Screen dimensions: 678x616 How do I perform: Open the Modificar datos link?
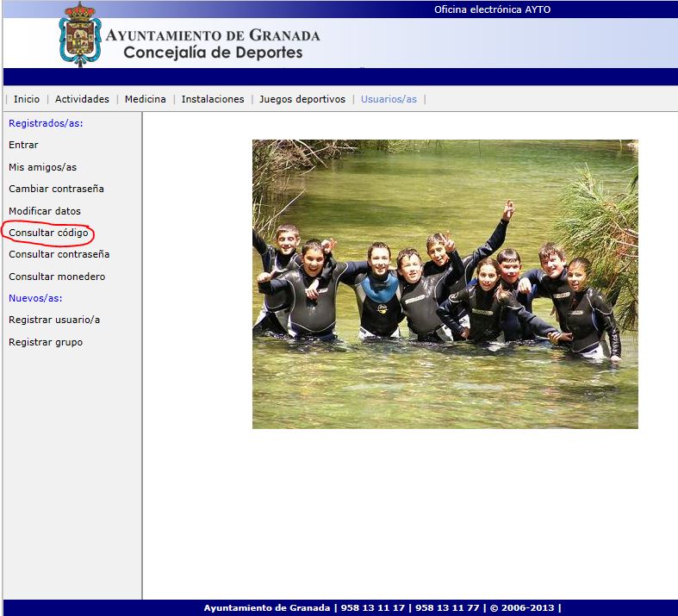(x=45, y=211)
